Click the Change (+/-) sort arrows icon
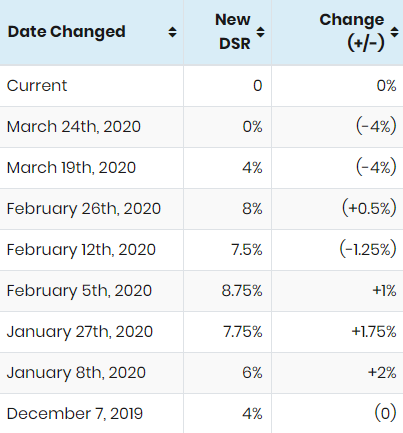This screenshot has height=433, width=403. [395, 32]
